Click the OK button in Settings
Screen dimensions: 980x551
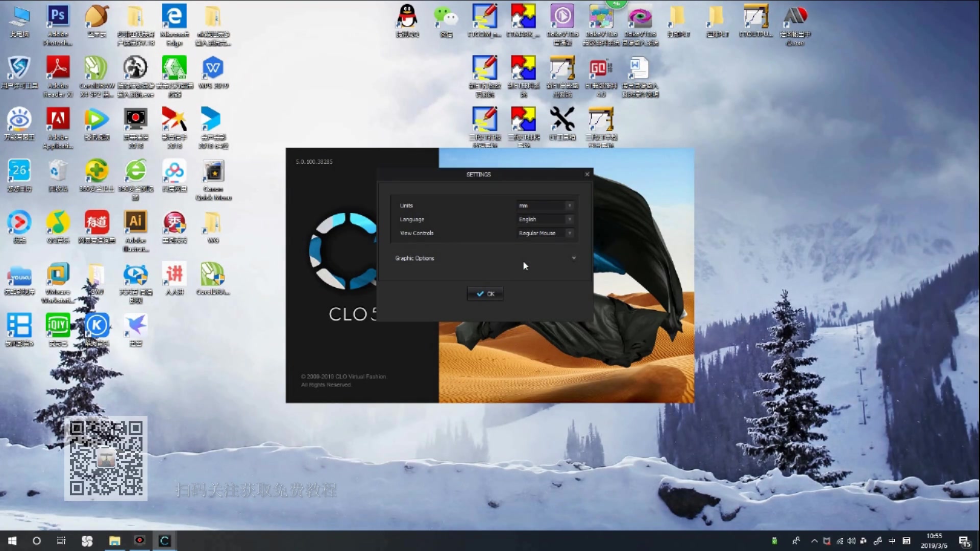tap(485, 294)
